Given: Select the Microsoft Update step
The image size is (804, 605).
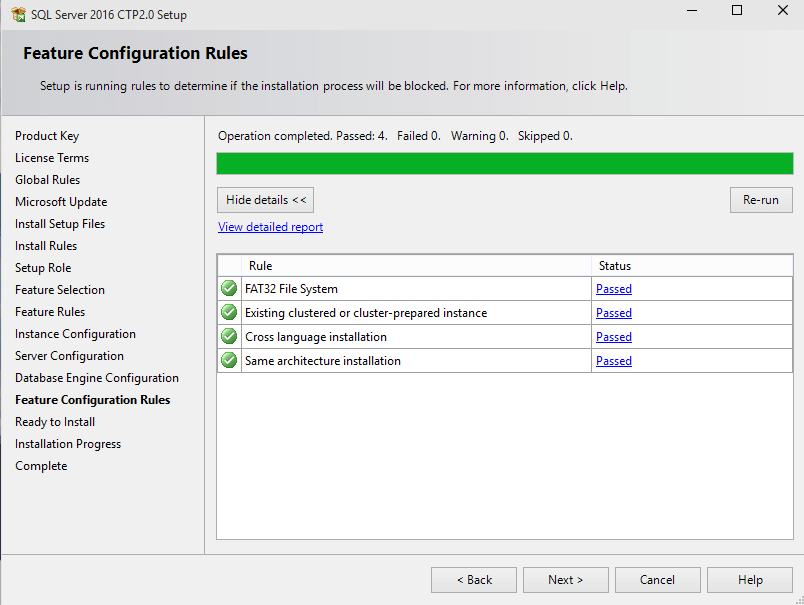Looking at the screenshot, I should point(61,202).
